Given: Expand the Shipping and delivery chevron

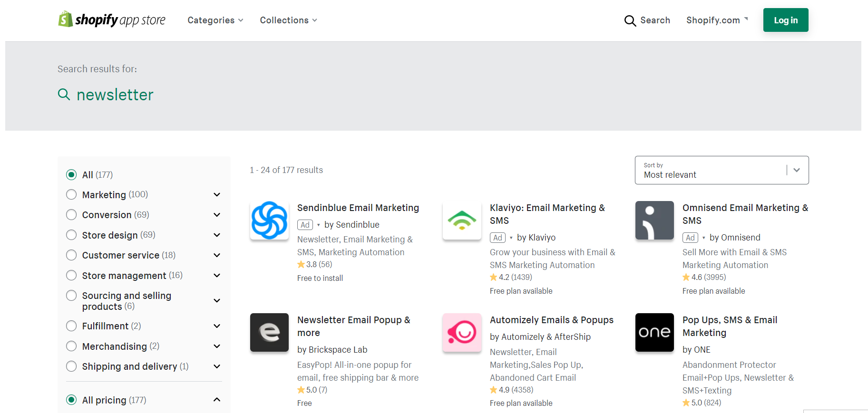Looking at the screenshot, I should pyautogui.click(x=217, y=366).
